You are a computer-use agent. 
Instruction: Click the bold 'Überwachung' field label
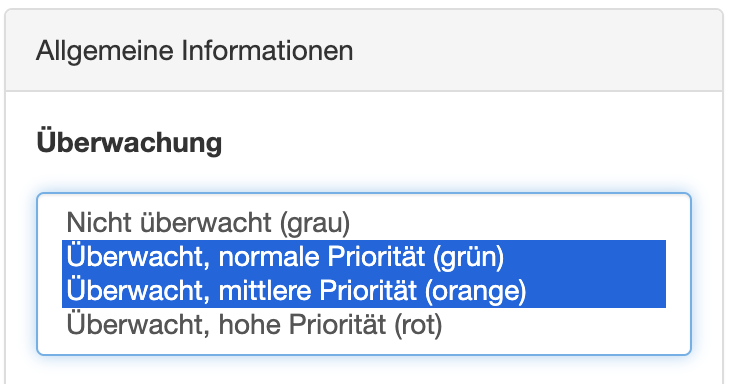[129, 143]
